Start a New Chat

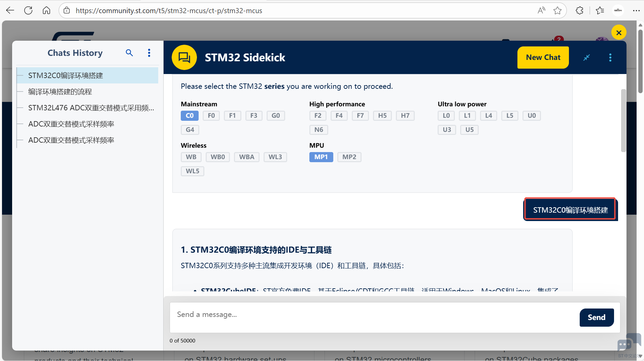[543, 58]
